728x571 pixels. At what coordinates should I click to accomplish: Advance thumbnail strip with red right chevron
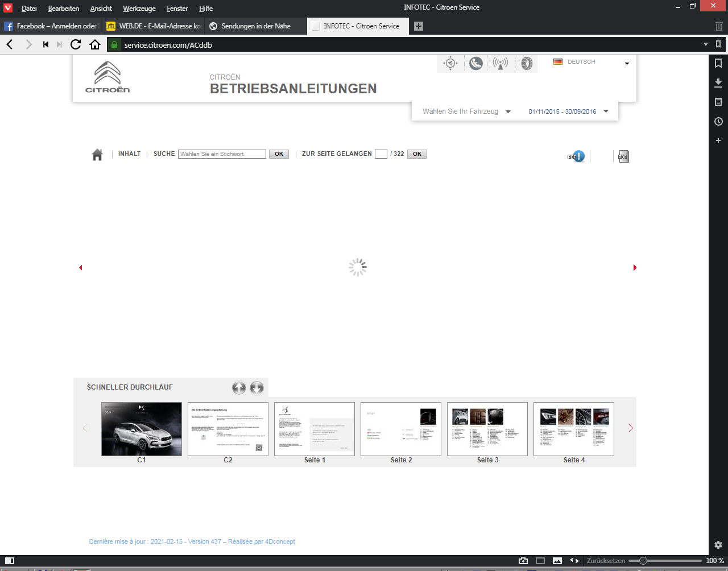(x=630, y=428)
